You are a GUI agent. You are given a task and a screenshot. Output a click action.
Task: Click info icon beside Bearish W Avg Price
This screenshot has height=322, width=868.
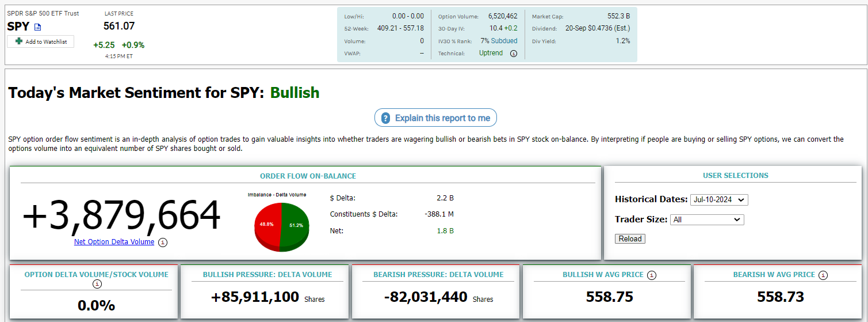[823, 275]
